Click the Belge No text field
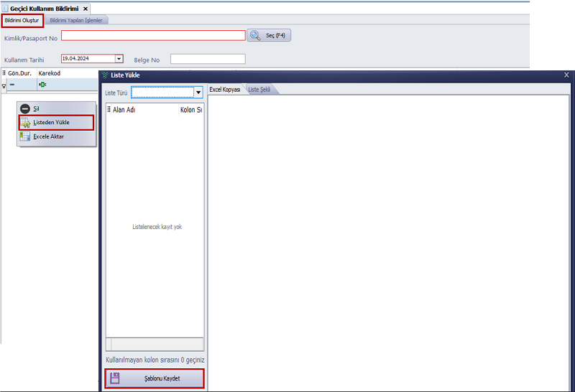This screenshot has height=392, width=575. coord(208,59)
